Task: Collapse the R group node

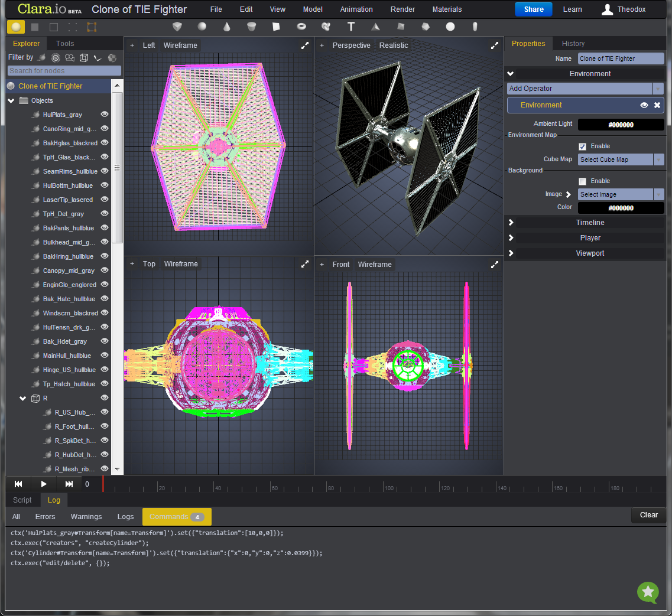Action: 22,399
